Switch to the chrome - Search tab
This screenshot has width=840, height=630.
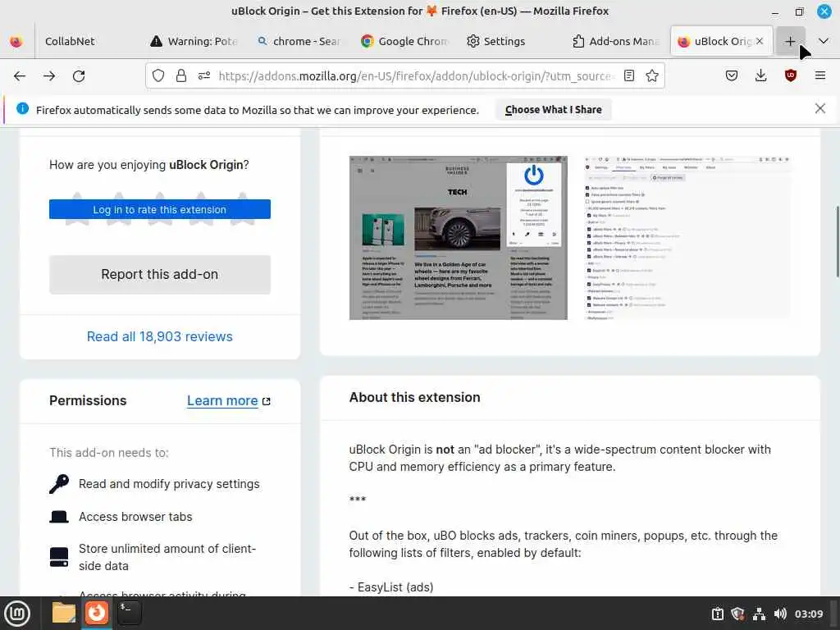pyautogui.click(x=299, y=41)
